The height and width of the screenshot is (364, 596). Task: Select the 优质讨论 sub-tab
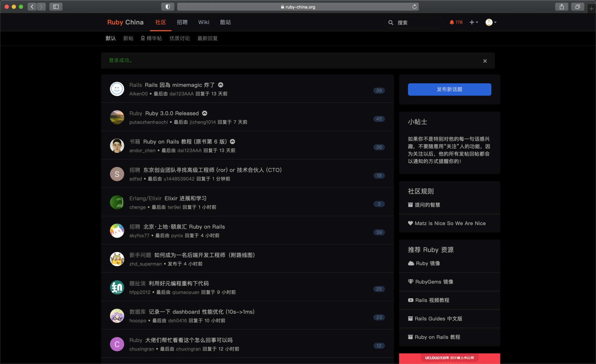(179, 38)
